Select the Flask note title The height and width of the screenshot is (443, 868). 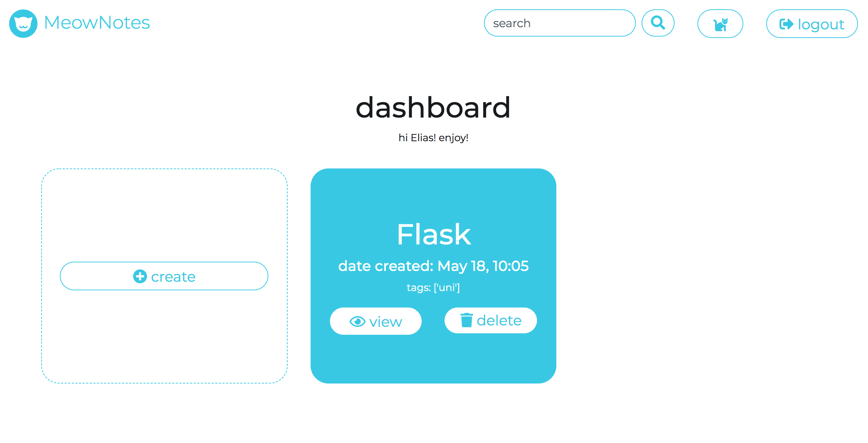coord(433,234)
